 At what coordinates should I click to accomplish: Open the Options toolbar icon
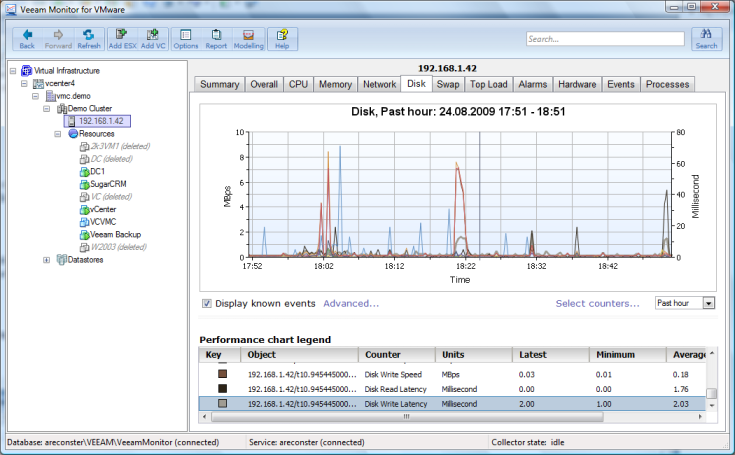(x=186, y=38)
